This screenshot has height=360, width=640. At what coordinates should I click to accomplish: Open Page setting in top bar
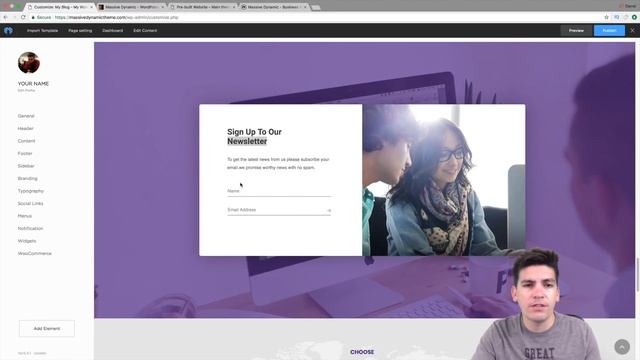pyautogui.click(x=80, y=31)
